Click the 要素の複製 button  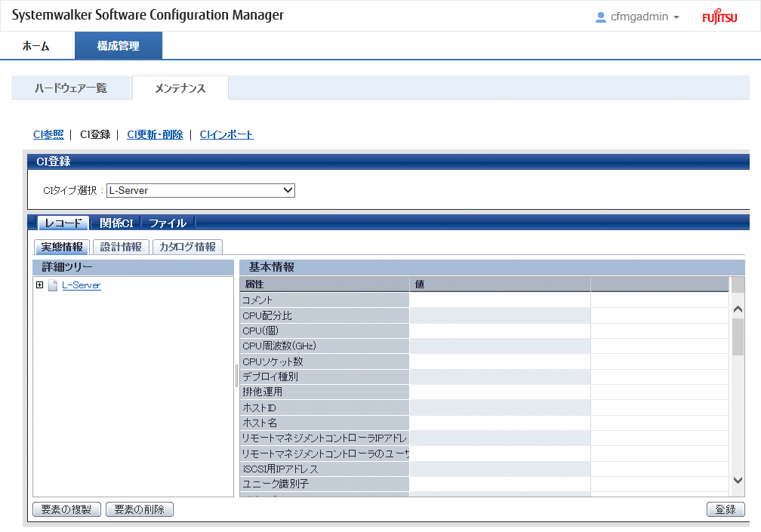point(66,509)
